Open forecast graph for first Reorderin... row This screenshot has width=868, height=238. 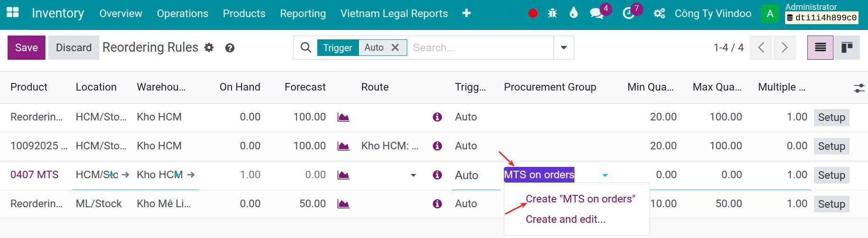click(343, 117)
